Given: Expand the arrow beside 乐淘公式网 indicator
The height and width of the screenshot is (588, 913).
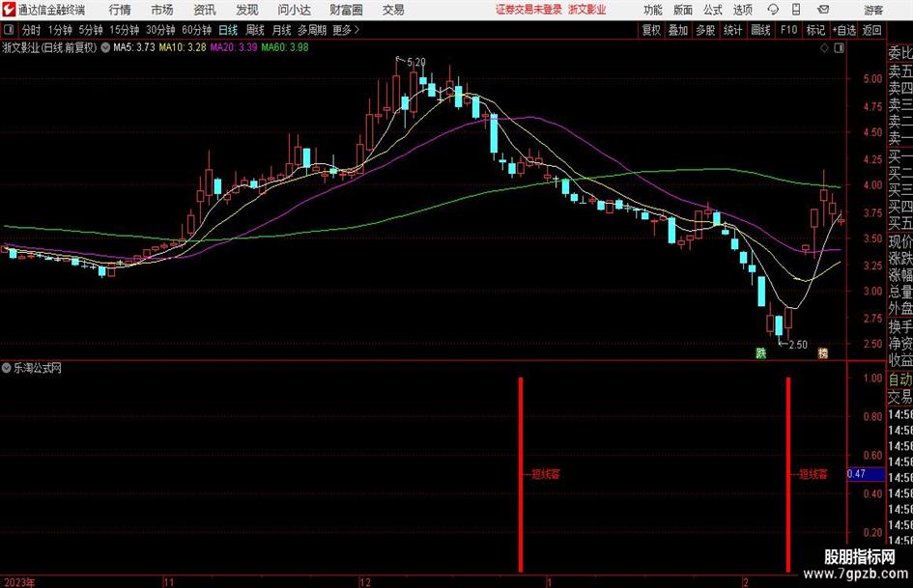Looking at the screenshot, I should pyautogui.click(x=7, y=368).
